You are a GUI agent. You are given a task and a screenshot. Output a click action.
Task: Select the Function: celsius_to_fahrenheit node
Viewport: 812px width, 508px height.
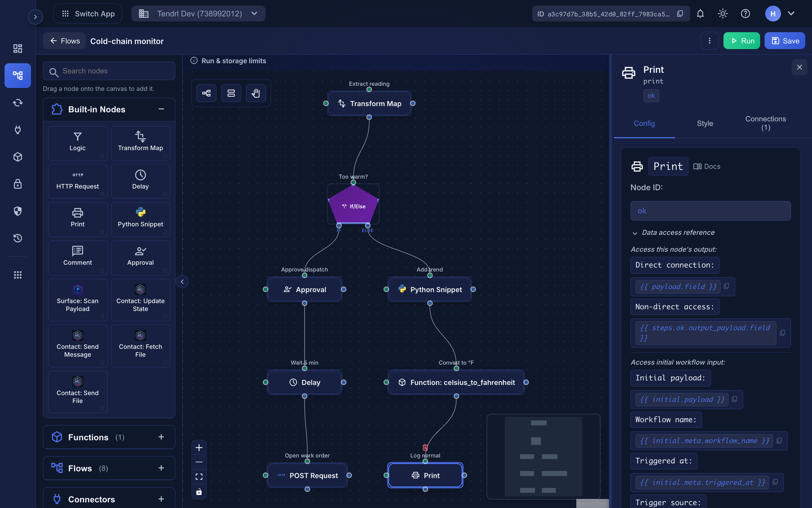[456, 382]
